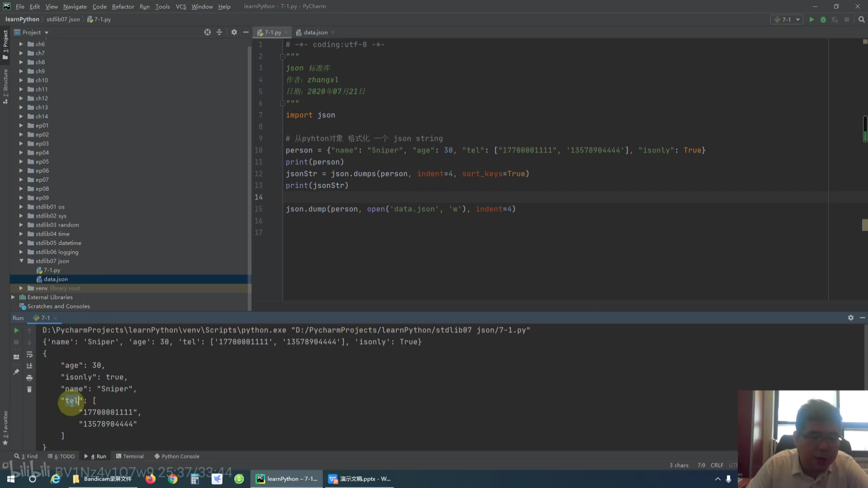Screen dimensions: 868x488
Task: Click the Up stack-trace arrow in Run panel
Action: click(x=29, y=330)
